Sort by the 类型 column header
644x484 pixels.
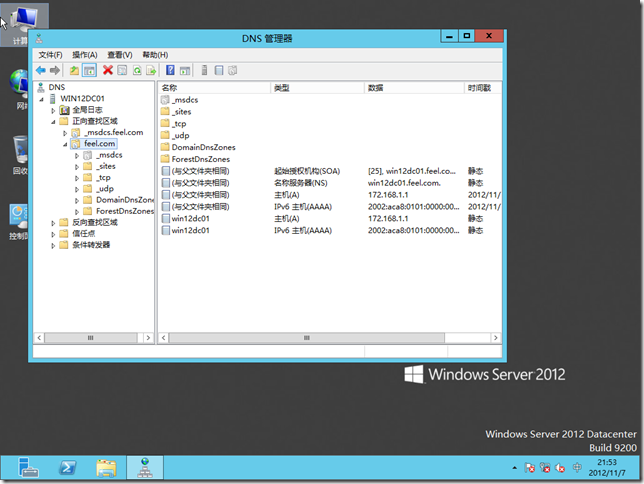coord(317,88)
